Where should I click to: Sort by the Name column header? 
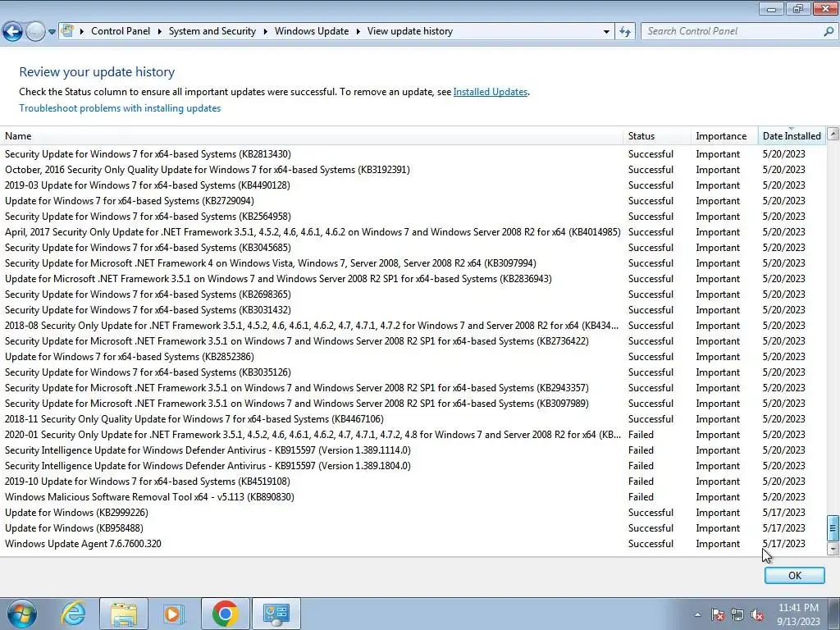(x=311, y=136)
